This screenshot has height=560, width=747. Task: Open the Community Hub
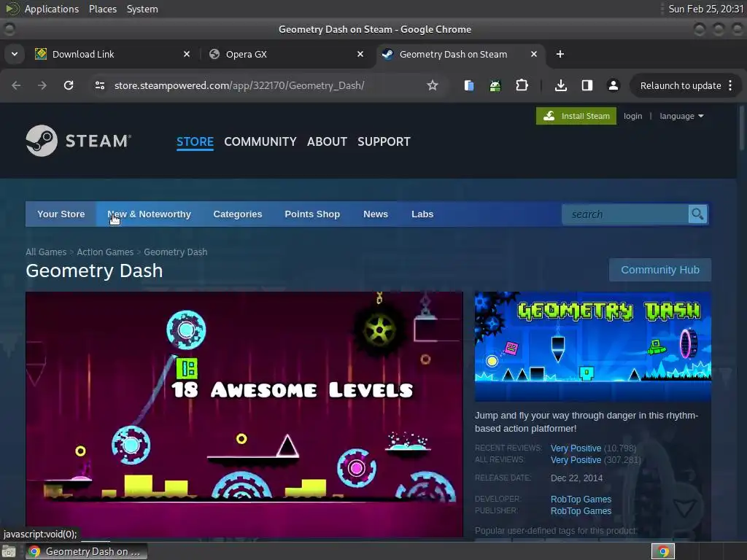[x=659, y=270]
